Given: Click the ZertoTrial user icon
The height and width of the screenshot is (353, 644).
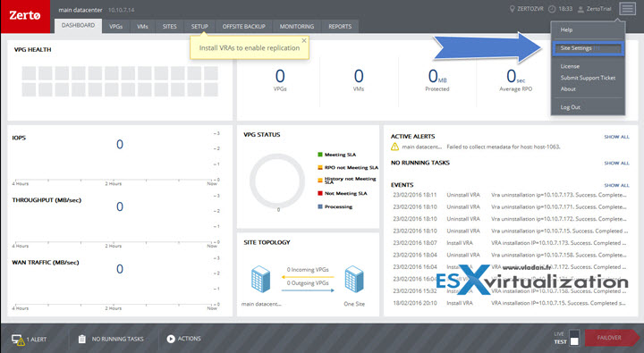Looking at the screenshot, I should pos(580,9).
